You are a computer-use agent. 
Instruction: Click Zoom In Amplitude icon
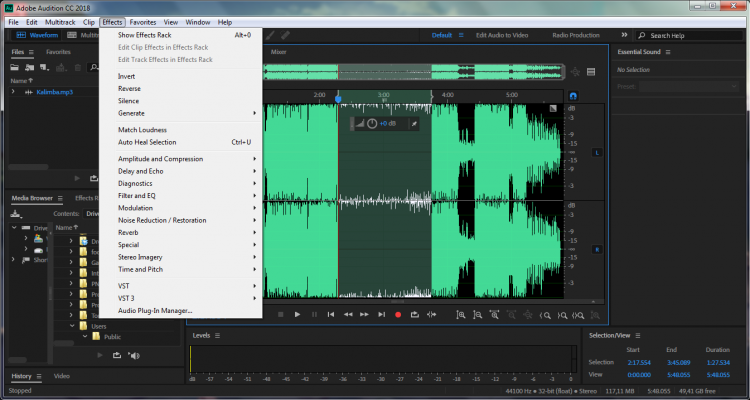click(x=461, y=314)
